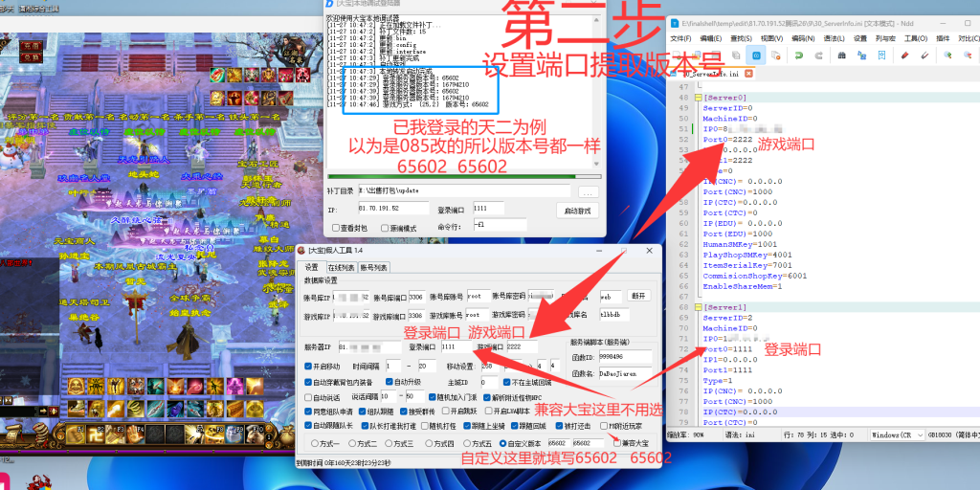Click the 补丁目录 path input field
This screenshot has width=980, height=490.
[x=464, y=190]
